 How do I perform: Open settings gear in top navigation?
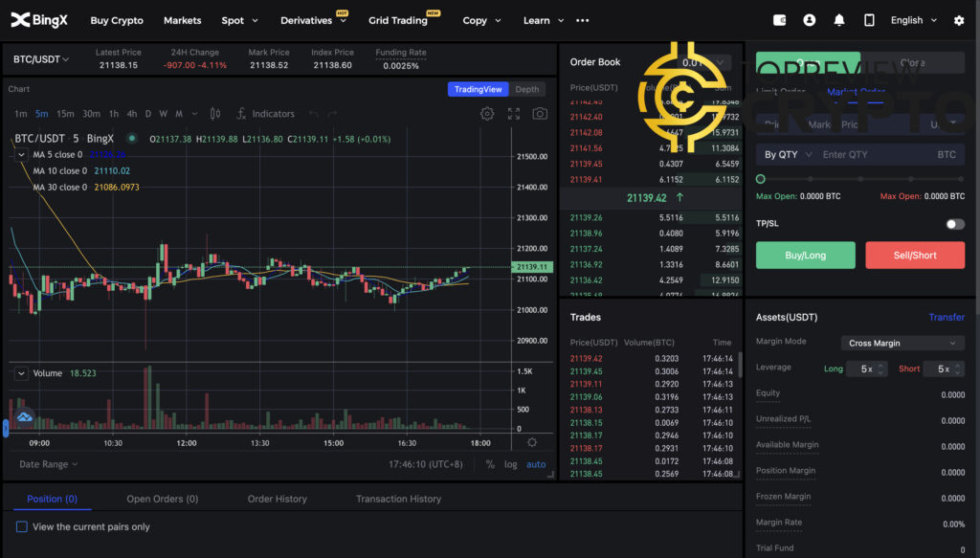pos(959,20)
